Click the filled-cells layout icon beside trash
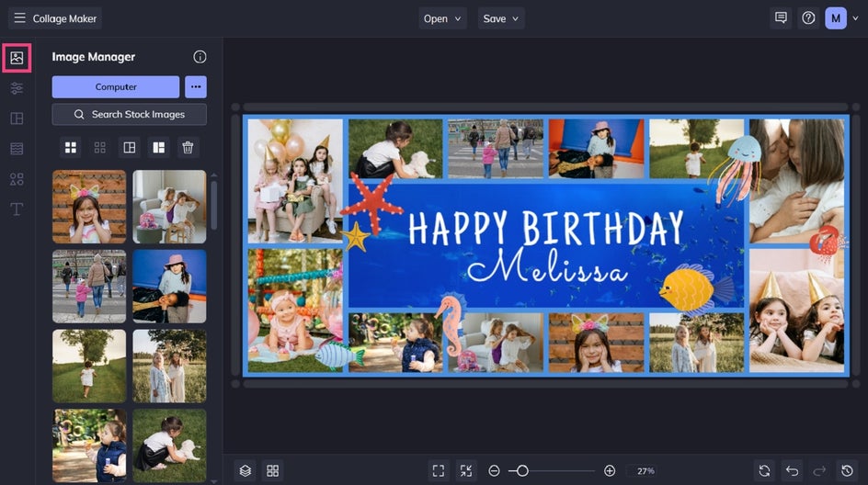Image resolution: width=868 pixels, height=485 pixels. [159, 148]
